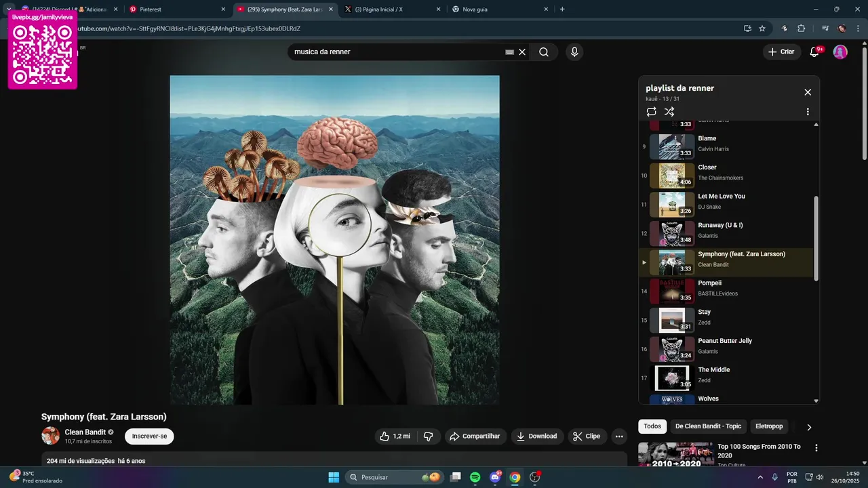The height and width of the screenshot is (488, 868).
Task: Open the on-screen keyboard icon in search box
Action: [x=509, y=52]
